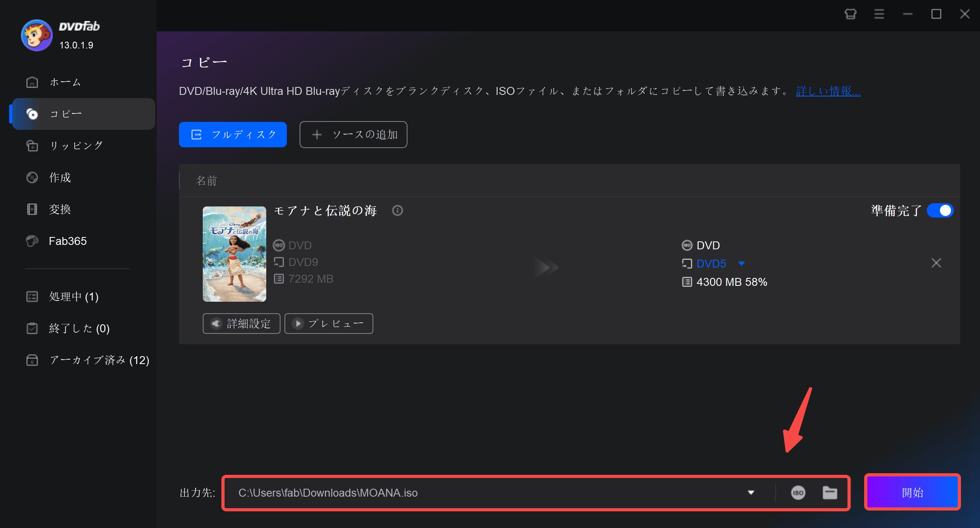Show info icon next to モアナと伝説の海
Image resolution: width=980 pixels, height=528 pixels.
(x=397, y=210)
